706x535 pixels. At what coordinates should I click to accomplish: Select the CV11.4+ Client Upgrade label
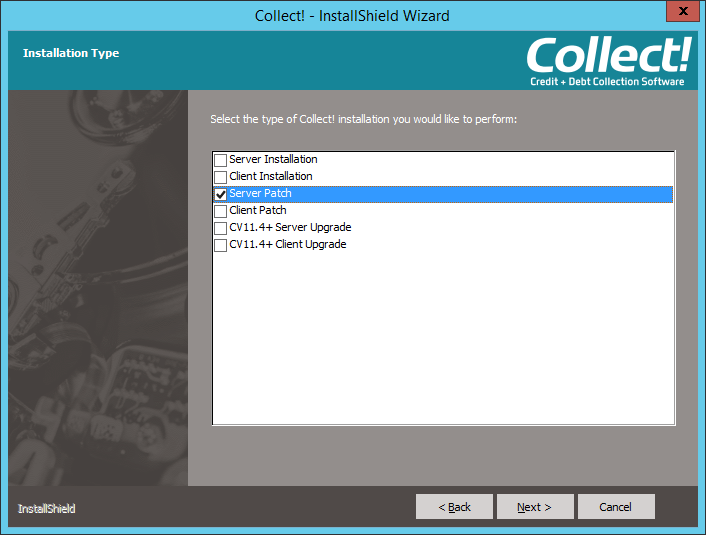point(288,245)
